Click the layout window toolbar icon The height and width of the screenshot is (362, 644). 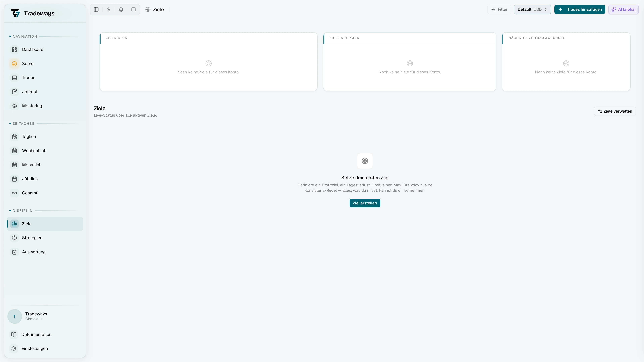pos(133,10)
